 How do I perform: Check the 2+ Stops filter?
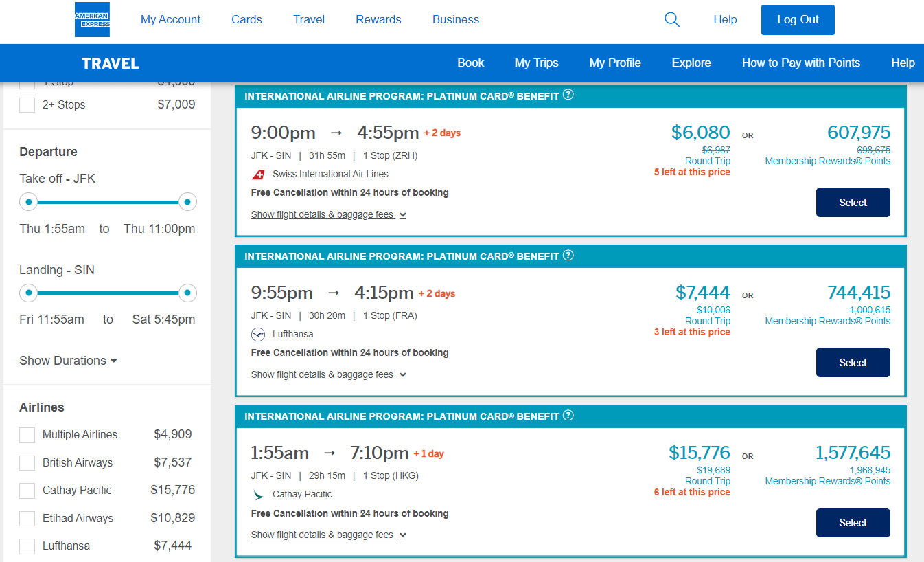(27, 105)
